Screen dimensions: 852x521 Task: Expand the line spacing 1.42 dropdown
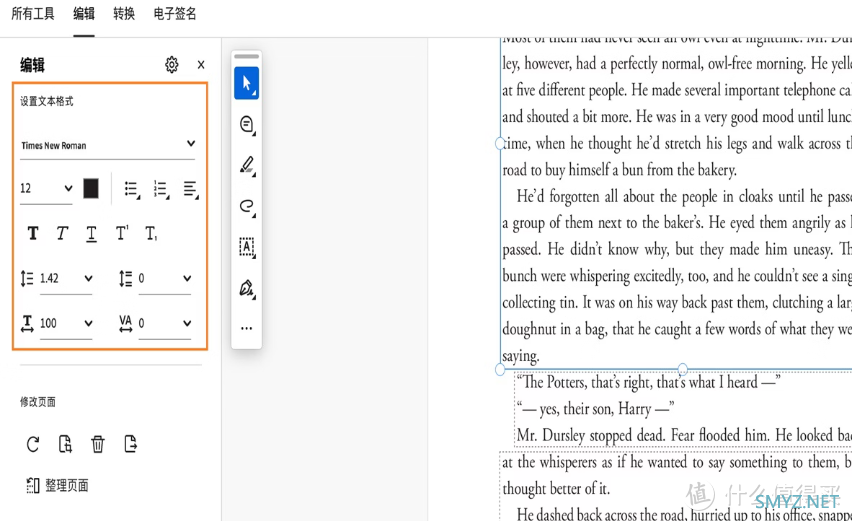point(88,278)
